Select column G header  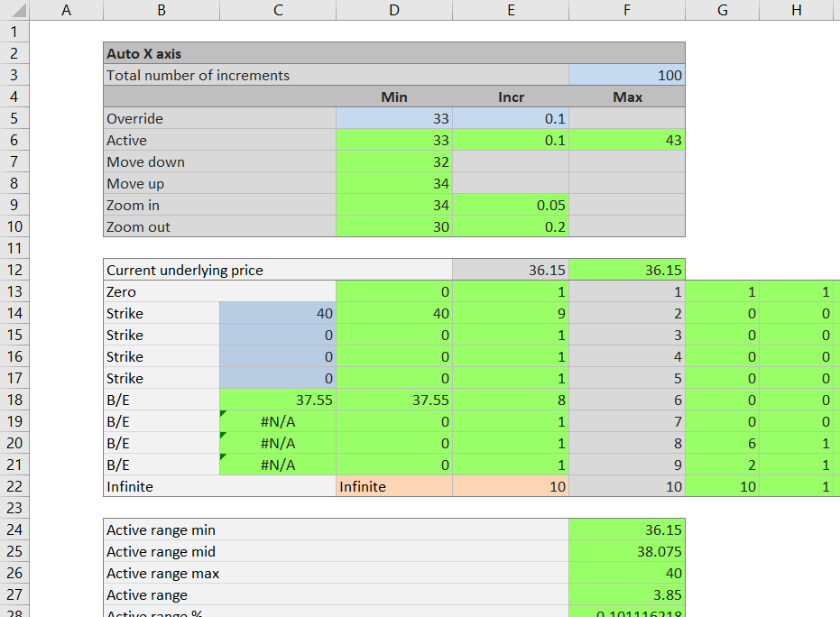(722, 10)
